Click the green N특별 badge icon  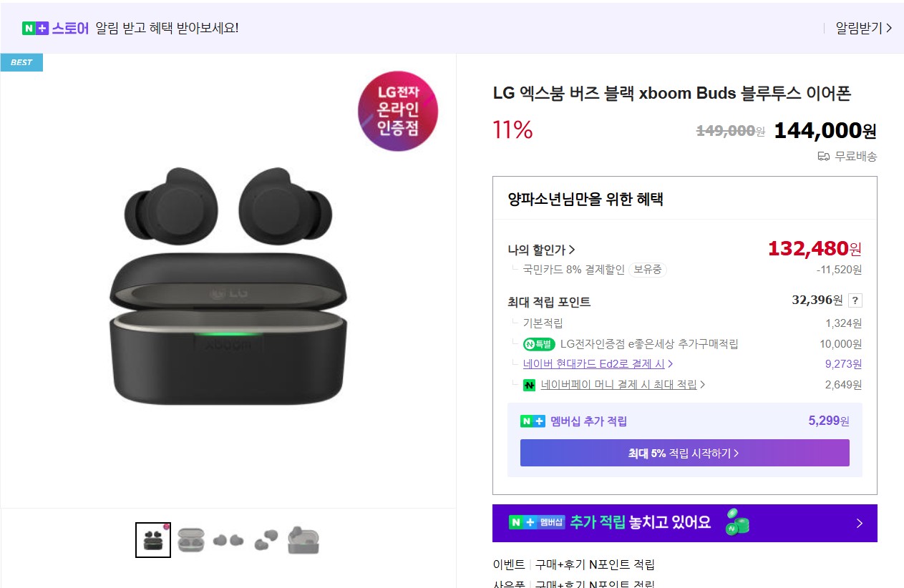539,343
